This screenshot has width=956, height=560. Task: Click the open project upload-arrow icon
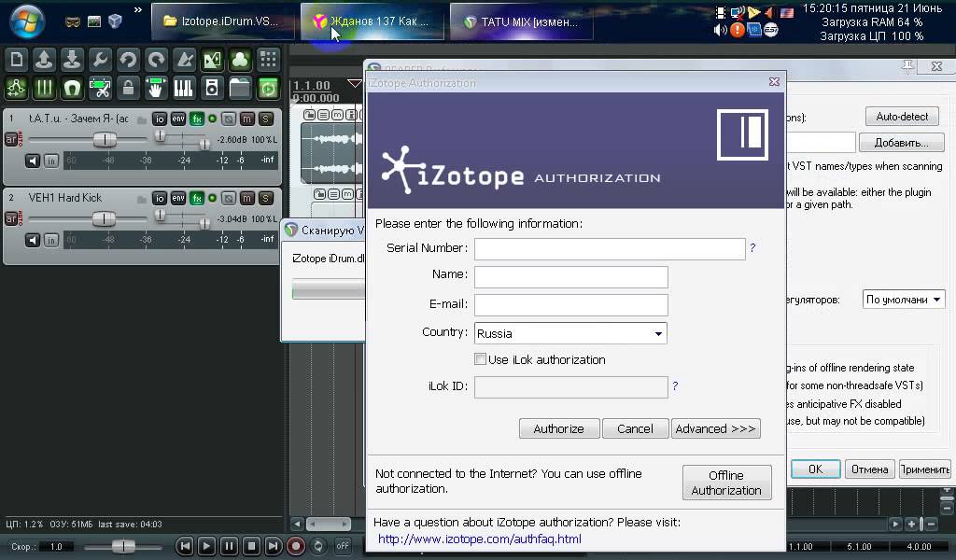tap(44, 60)
